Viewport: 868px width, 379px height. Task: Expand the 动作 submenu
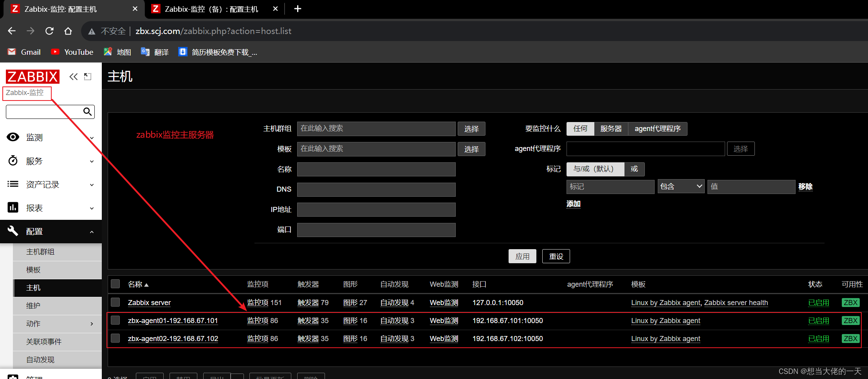pyautogui.click(x=92, y=324)
